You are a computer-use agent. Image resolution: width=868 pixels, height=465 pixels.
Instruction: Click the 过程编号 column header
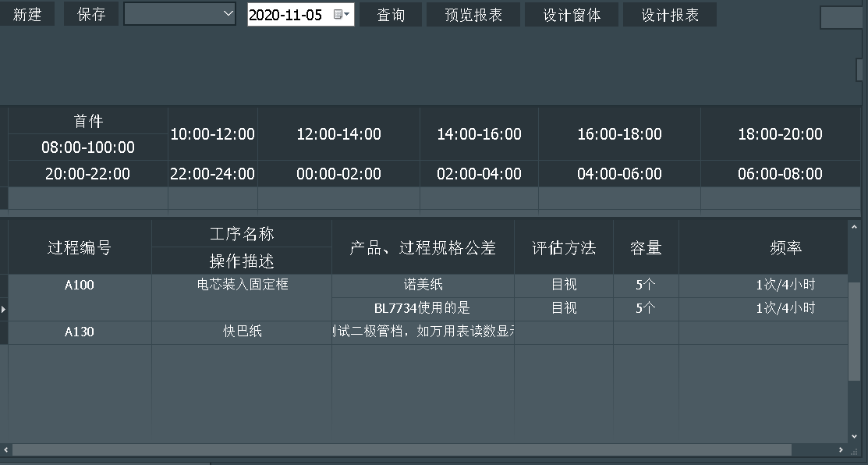coord(78,246)
